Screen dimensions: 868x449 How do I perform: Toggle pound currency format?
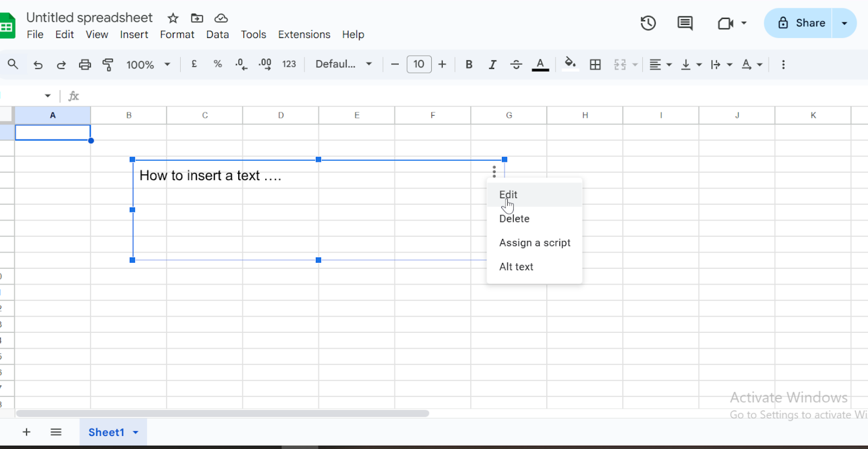click(x=194, y=64)
